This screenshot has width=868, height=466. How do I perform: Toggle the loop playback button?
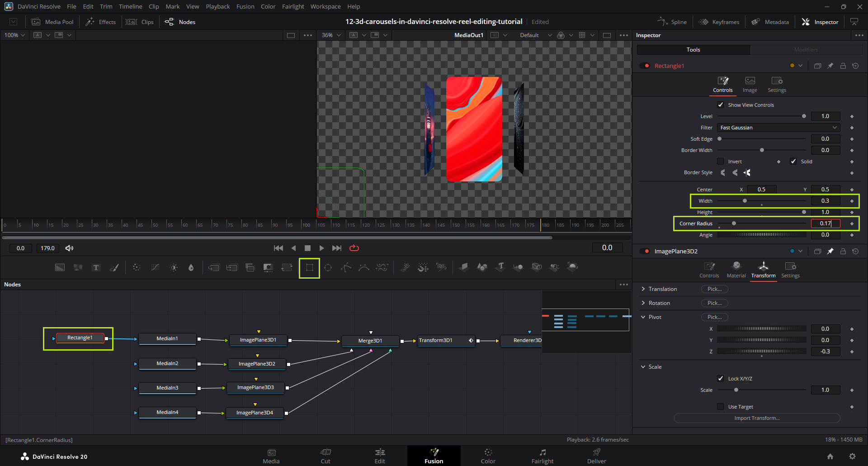[354, 248]
